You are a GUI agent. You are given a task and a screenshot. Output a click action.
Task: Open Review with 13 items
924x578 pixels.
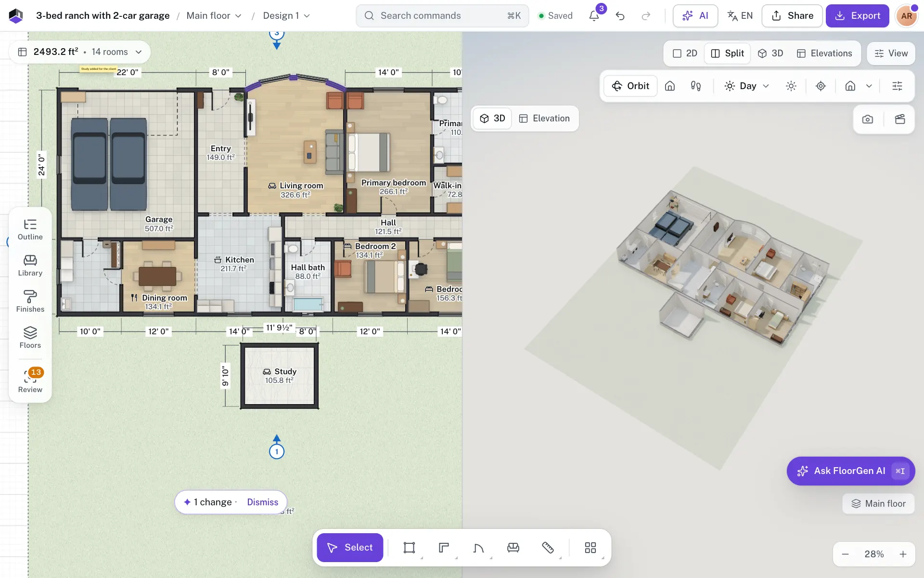pos(30,381)
